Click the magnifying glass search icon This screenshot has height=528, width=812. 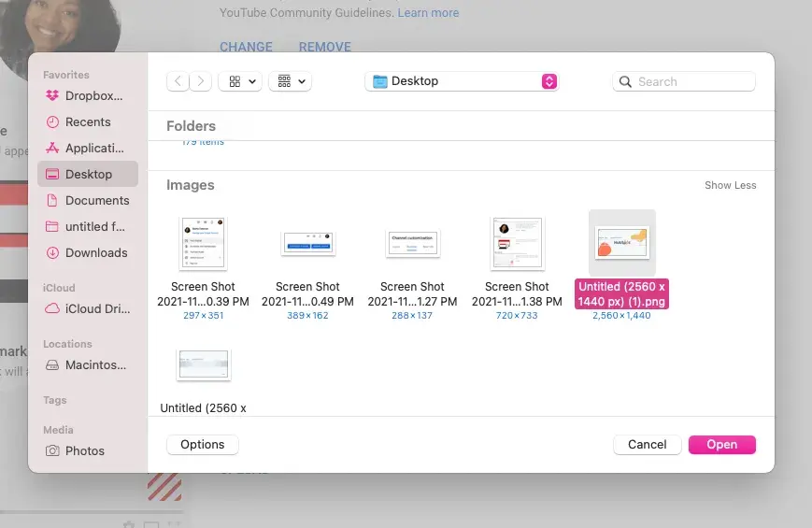pyautogui.click(x=625, y=82)
